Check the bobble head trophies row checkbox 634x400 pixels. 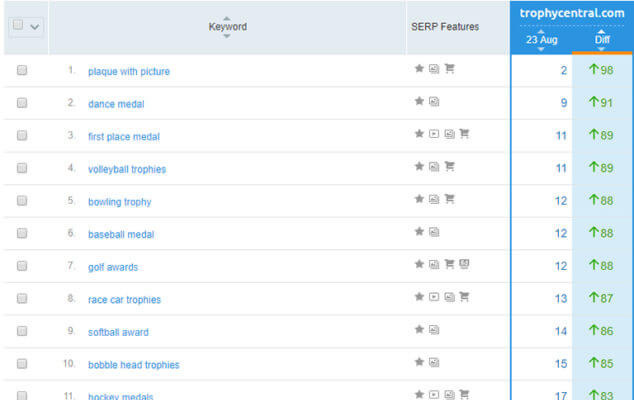[x=22, y=364]
